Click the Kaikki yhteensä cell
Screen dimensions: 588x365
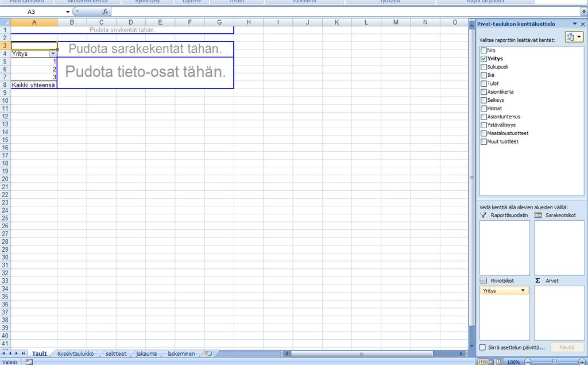pyautogui.click(x=34, y=85)
